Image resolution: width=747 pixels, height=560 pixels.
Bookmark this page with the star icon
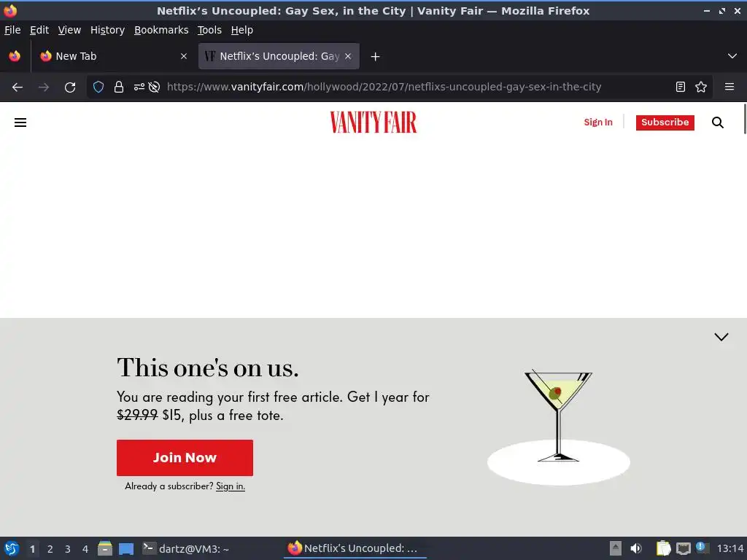tap(701, 87)
